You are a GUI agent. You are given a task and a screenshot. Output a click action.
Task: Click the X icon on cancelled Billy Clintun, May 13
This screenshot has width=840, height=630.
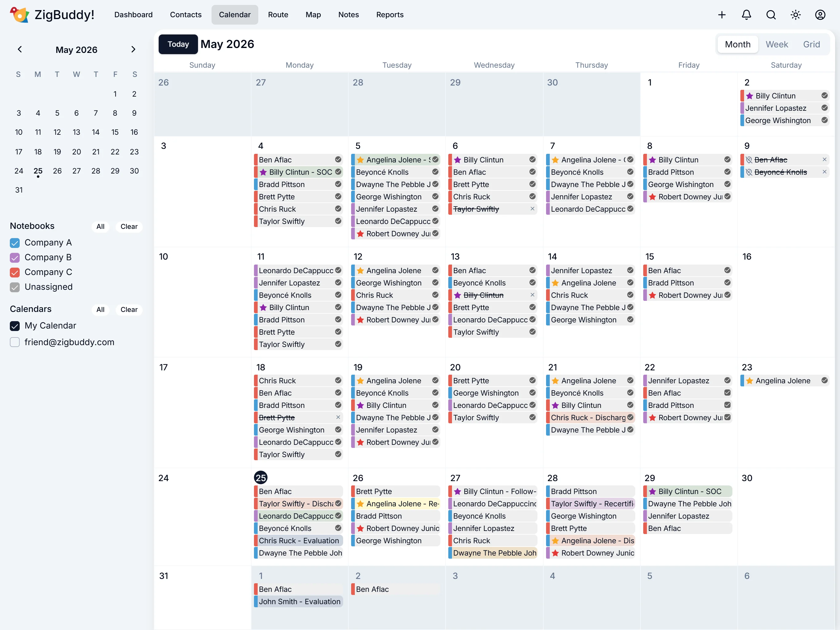click(533, 295)
